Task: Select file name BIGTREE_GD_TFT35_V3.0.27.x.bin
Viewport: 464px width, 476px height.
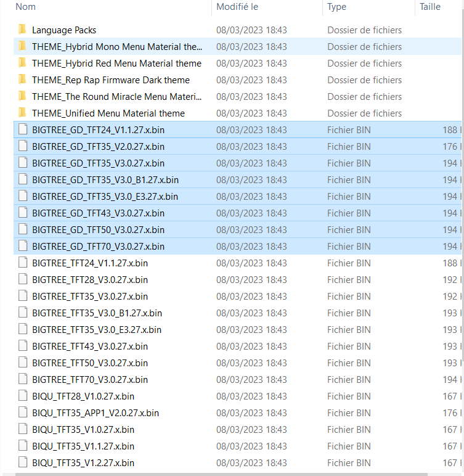Action: (99, 163)
